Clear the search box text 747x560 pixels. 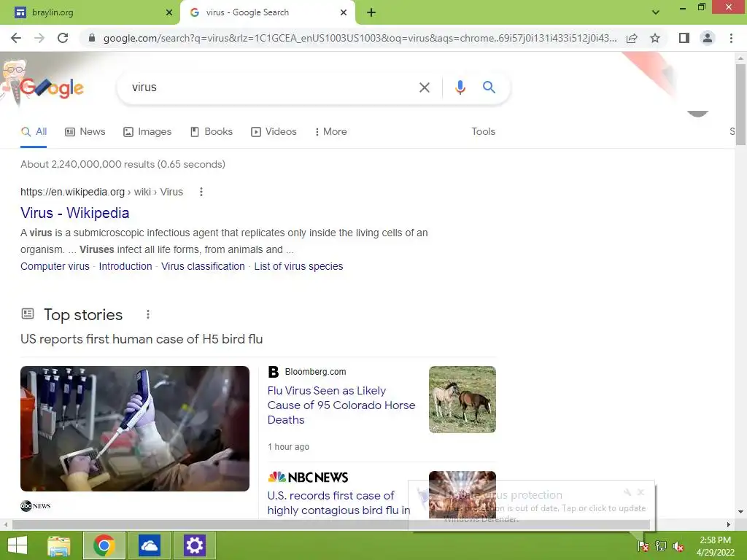coord(424,87)
